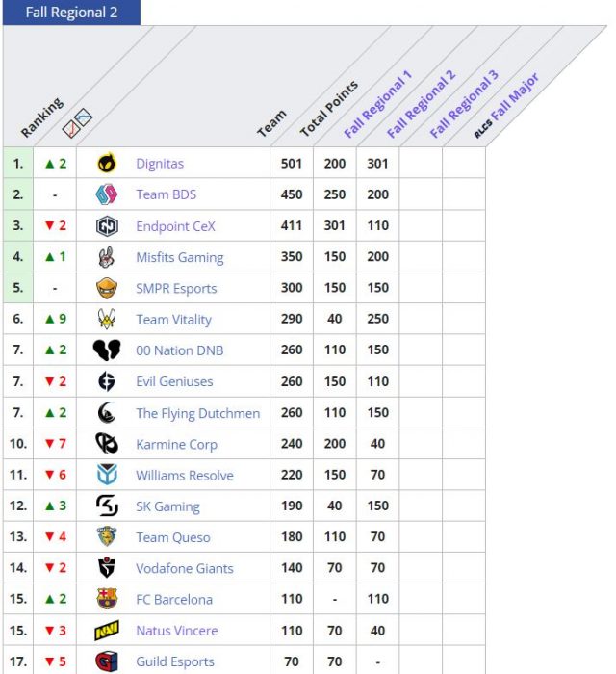Click the FC Barcelona crest icon
This screenshot has width=616, height=674.
coord(107,599)
